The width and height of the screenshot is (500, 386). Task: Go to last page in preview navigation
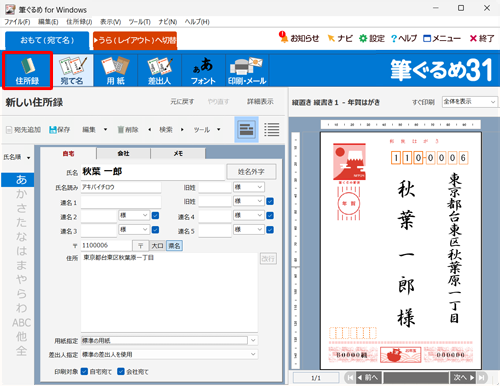481,377
